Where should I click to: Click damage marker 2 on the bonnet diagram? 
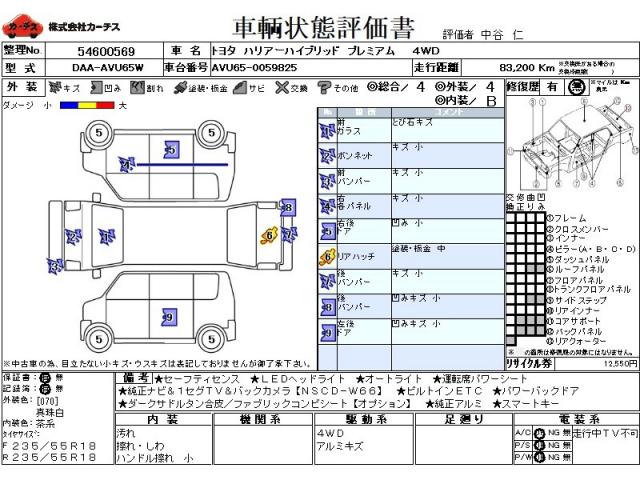[x=73, y=237]
